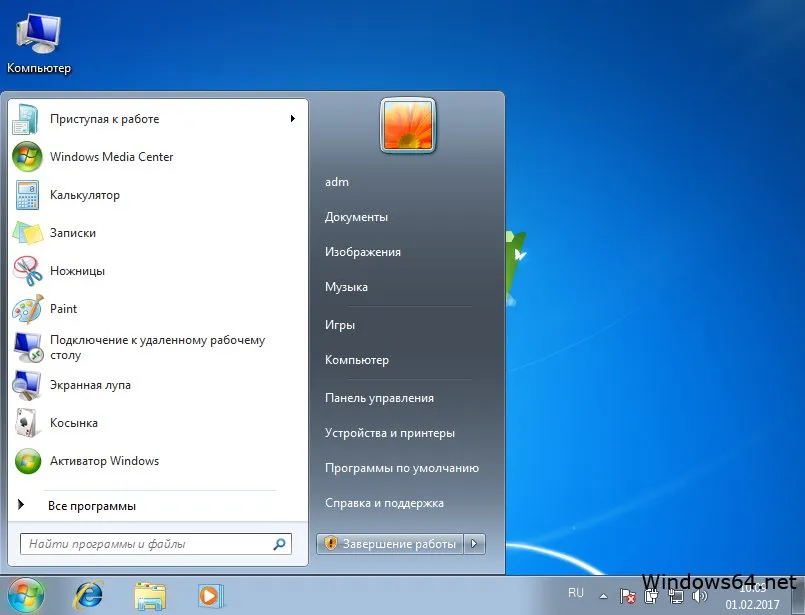The height and width of the screenshot is (615, 805).
Task: Click the text Windows Media Center
Action: pyautogui.click(x=111, y=157)
